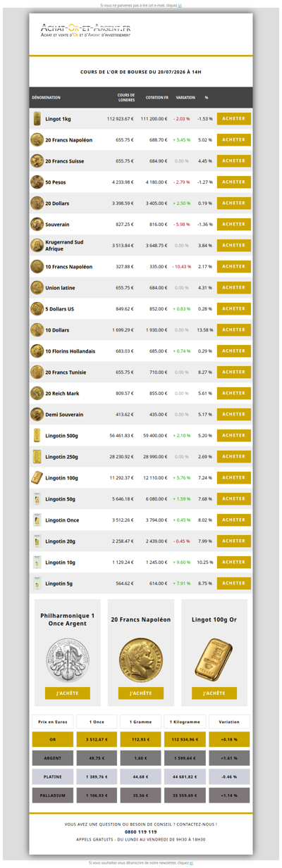
Task: Click the unsubscribe newsletter link at bottom
Action: tap(191, 863)
